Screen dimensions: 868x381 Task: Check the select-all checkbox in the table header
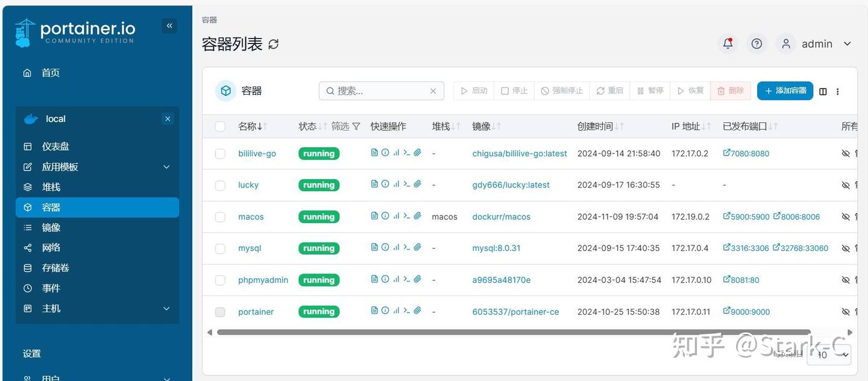coord(220,126)
